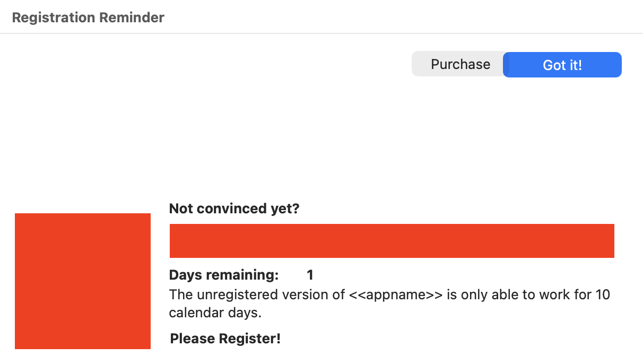Click the "calendar days." text line

215,313
